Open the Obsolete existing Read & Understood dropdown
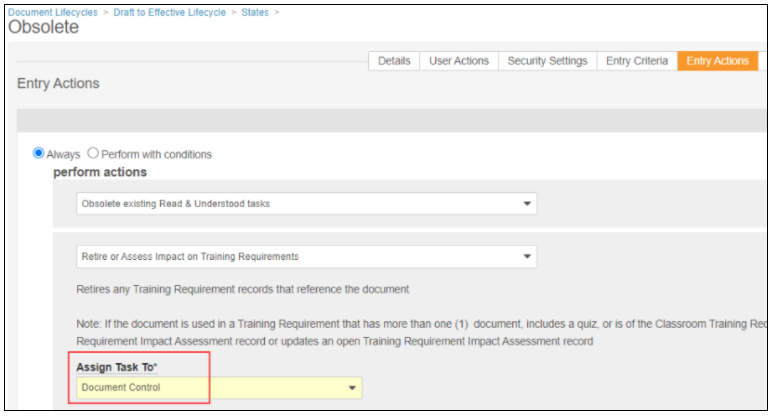 coord(300,204)
